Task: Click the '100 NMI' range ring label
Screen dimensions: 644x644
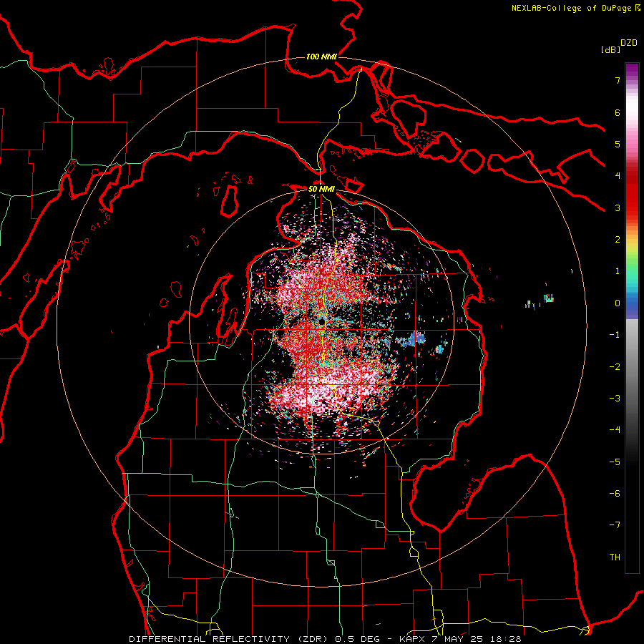Action: point(321,57)
